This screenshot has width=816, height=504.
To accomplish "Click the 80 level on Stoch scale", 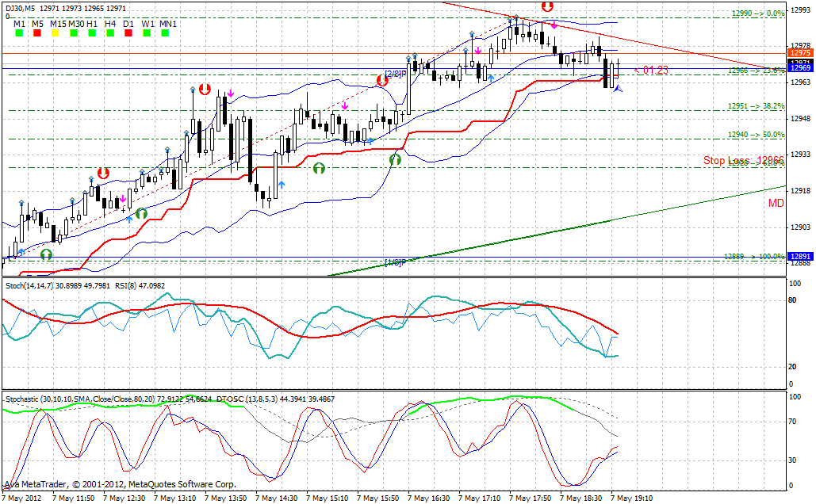I will [792, 300].
